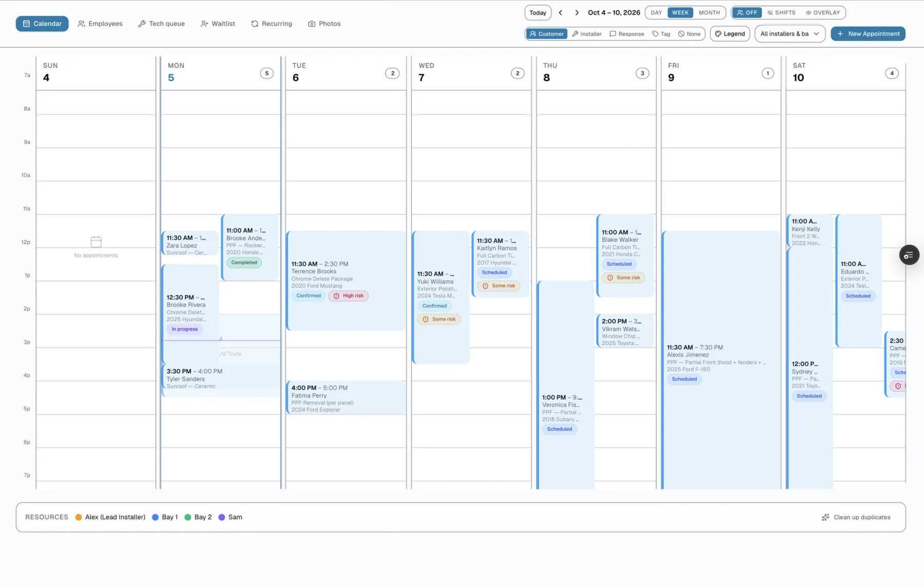Click Clean up duplicates

pyautogui.click(x=856, y=517)
